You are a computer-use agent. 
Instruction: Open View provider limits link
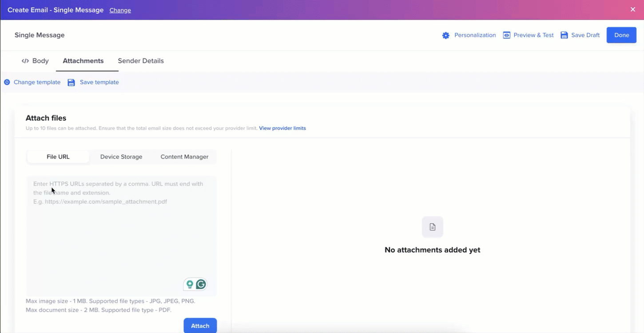[x=282, y=128]
